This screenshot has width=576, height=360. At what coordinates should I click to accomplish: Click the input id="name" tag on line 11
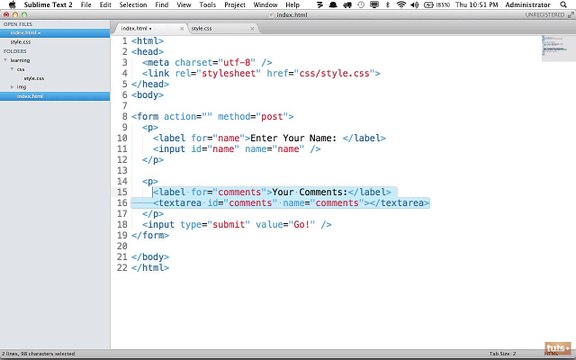[237, 149]
